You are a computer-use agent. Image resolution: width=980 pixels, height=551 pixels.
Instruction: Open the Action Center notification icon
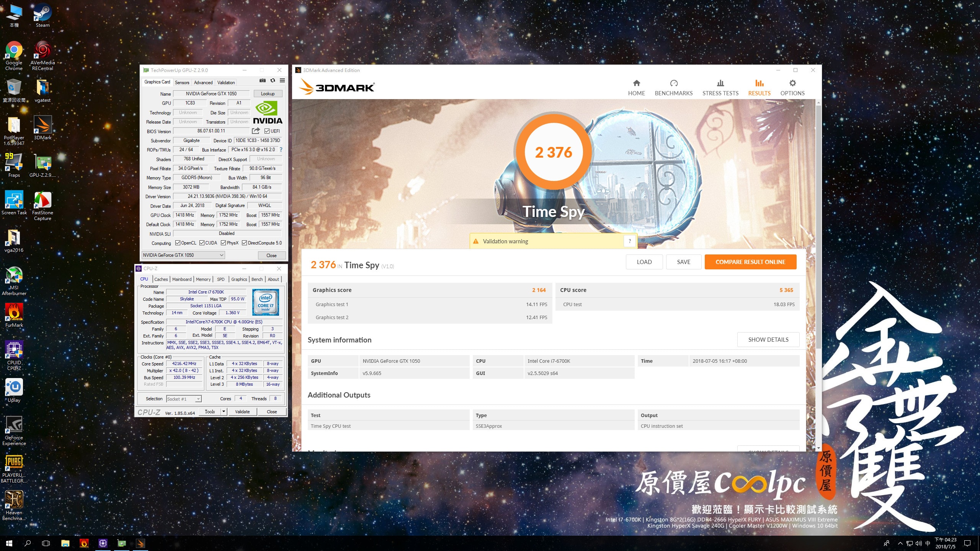tap(967, 543)
